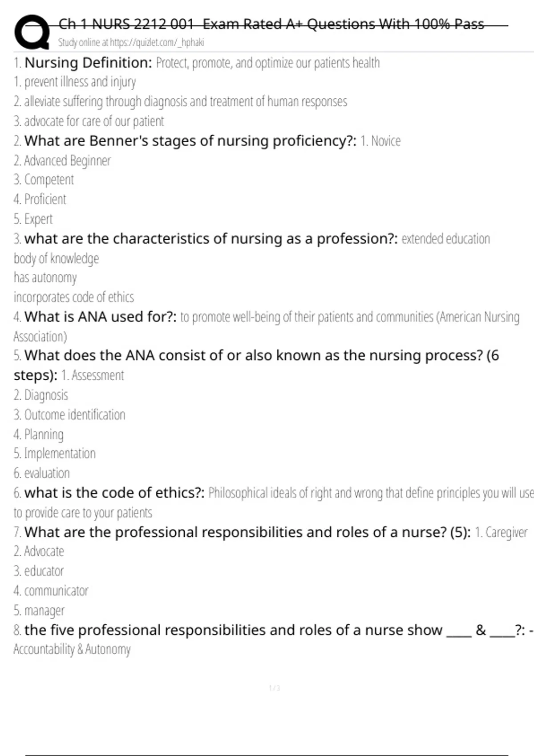Select the 'incorporates code of ethics' line
This screenshot has height=756, width=534.
(74, 297)
